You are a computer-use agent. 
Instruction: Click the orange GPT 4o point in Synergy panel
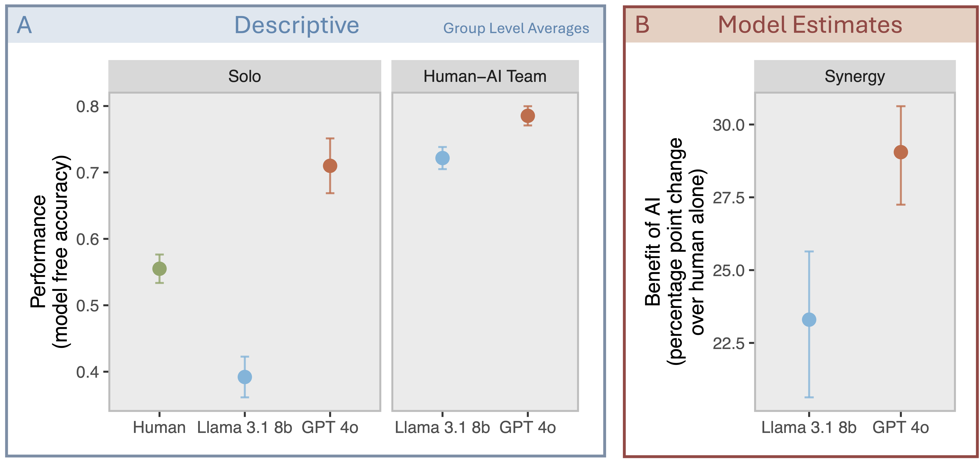click(x=901, y=152)
